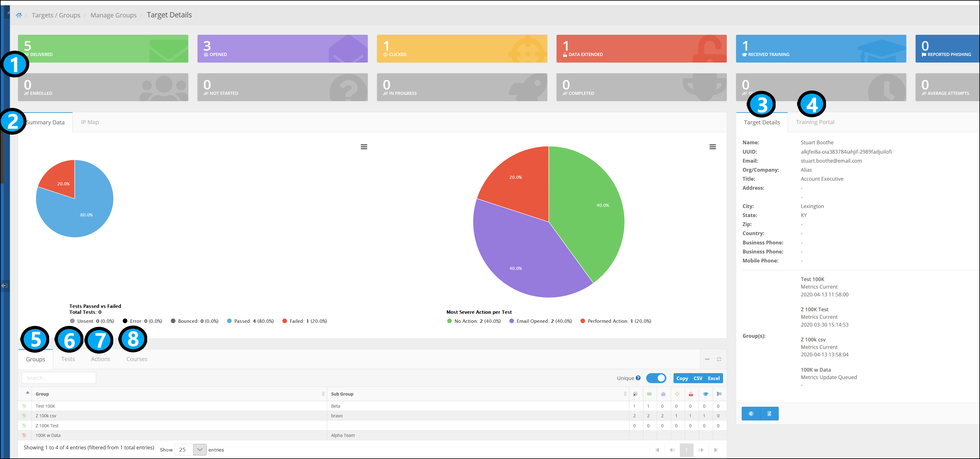Viewport: 980px width, 459px height.
Task: Collapse the Groups table with the minimize icon
Action: (x=707, y=359)
